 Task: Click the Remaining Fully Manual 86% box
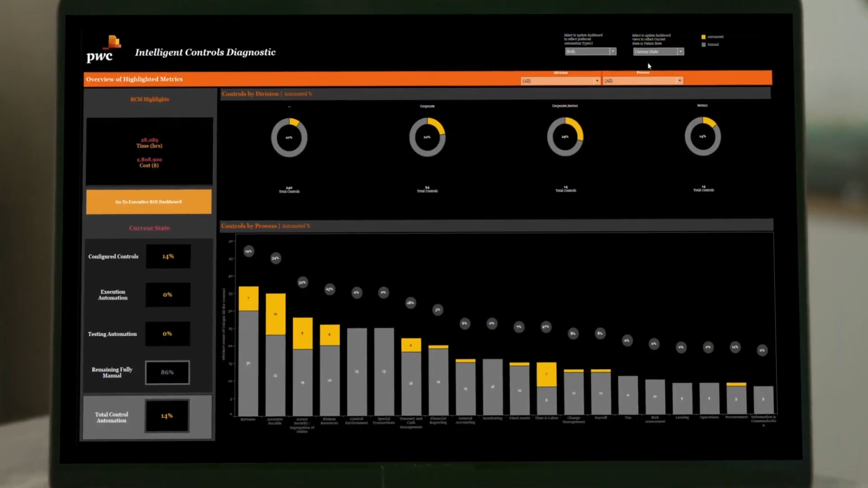point(167,372)
